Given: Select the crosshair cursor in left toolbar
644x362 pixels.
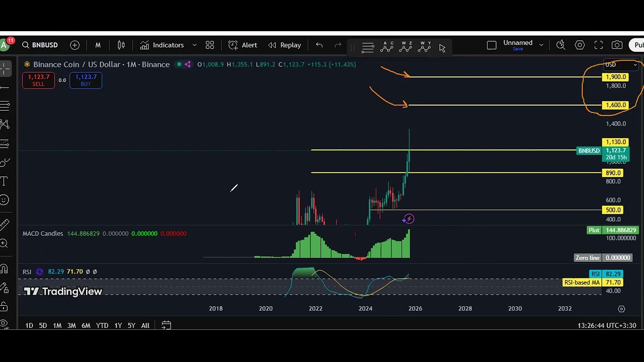Looking at the screenshot, I should [5, 68].
